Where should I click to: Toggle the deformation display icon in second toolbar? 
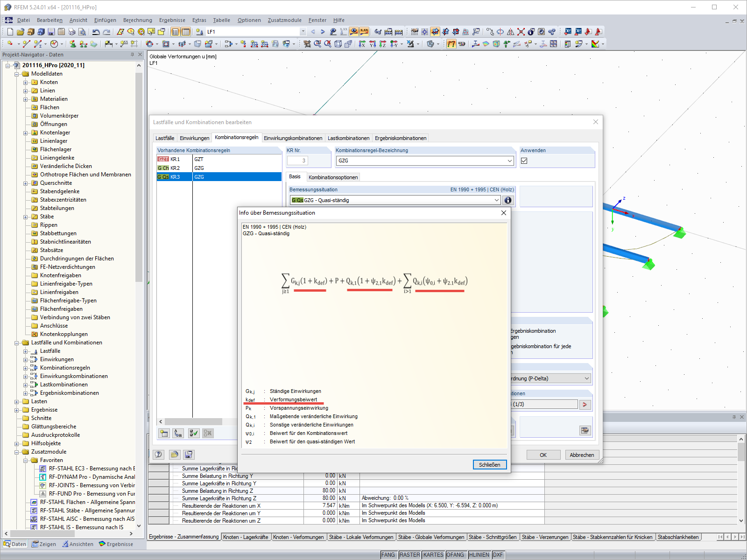(x=451, y=44)
